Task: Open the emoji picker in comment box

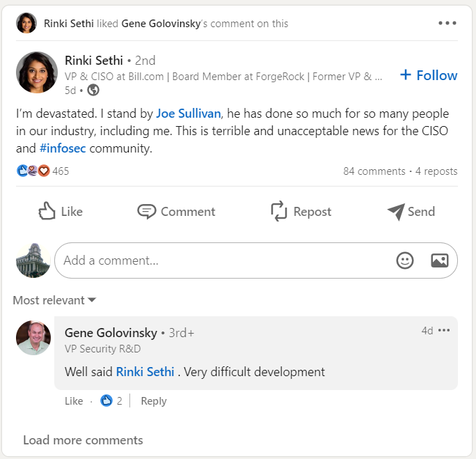Action: click(404, 260)
